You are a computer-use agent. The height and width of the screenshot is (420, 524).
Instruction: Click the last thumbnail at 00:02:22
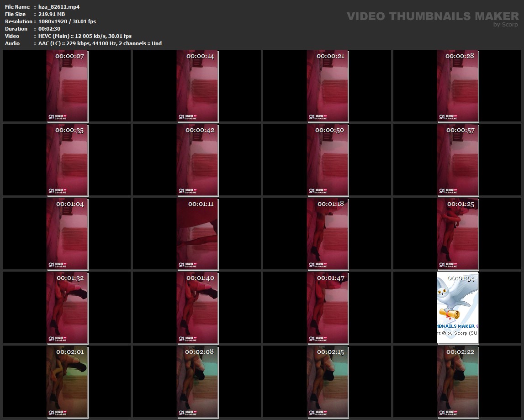click(x=458, y=382)
